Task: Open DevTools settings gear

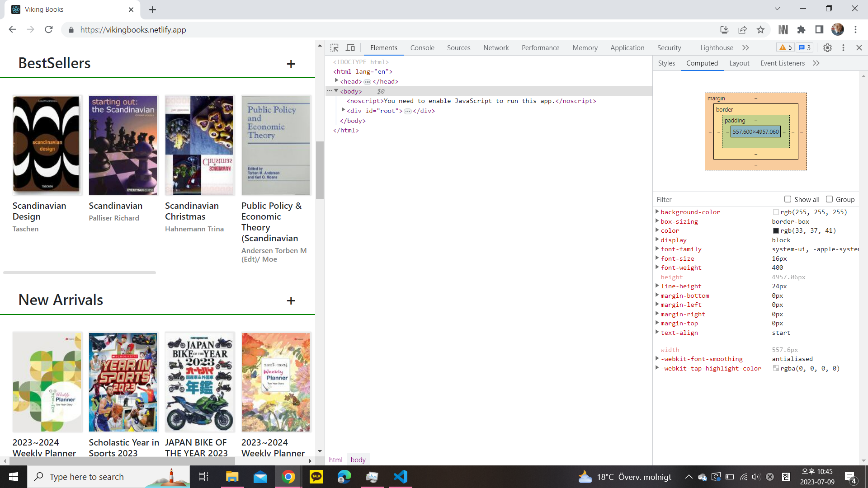Action: tap(827, 47)
